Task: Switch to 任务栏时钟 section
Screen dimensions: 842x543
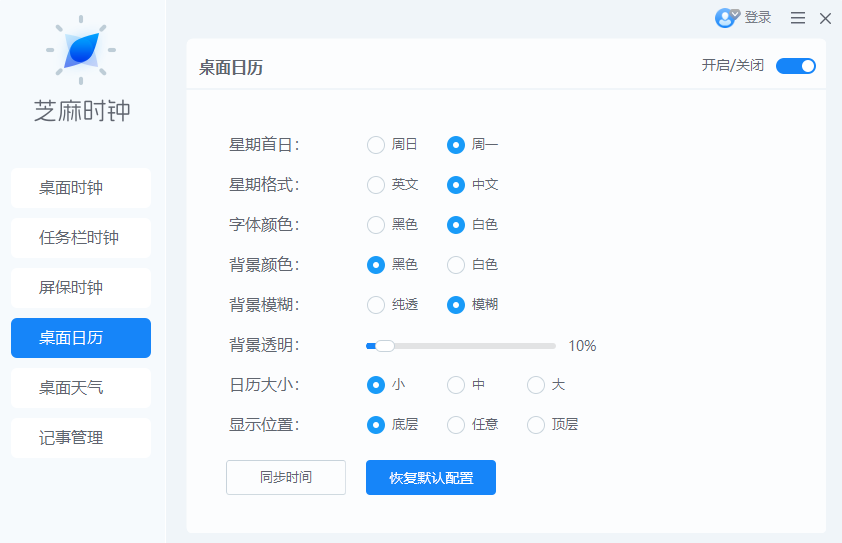Action: (x=81, y=238)
